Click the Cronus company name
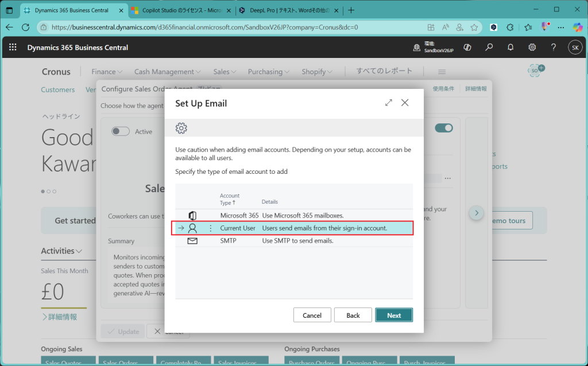588x366 pixels. pos(56,72)
